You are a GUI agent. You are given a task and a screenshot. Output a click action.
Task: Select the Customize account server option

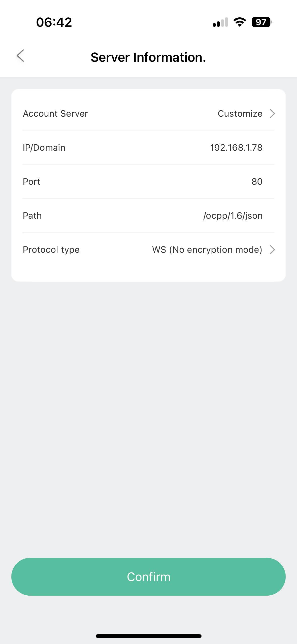(x=240, y=114)
